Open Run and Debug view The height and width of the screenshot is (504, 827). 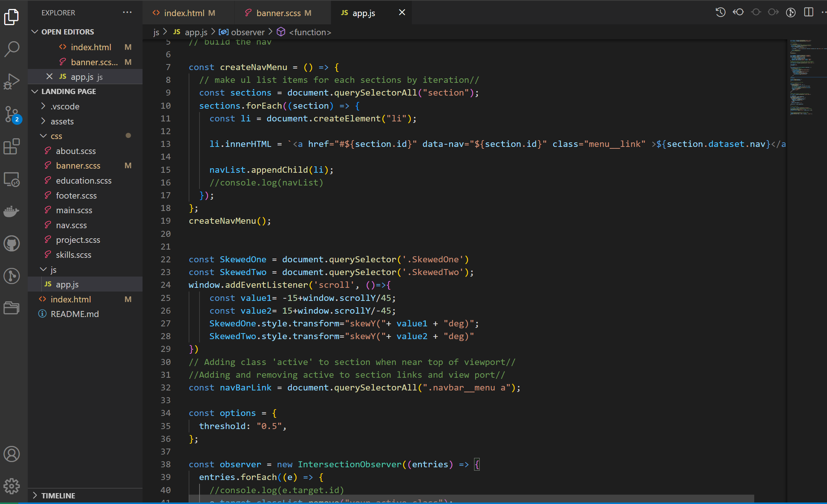(12, 81)
